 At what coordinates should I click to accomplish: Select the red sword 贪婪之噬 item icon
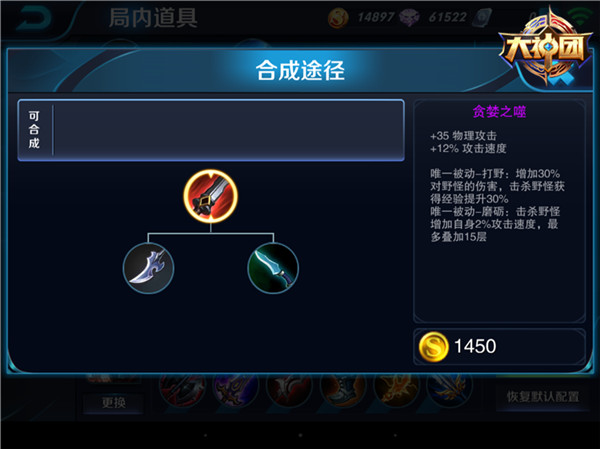[x=210, y=196]
